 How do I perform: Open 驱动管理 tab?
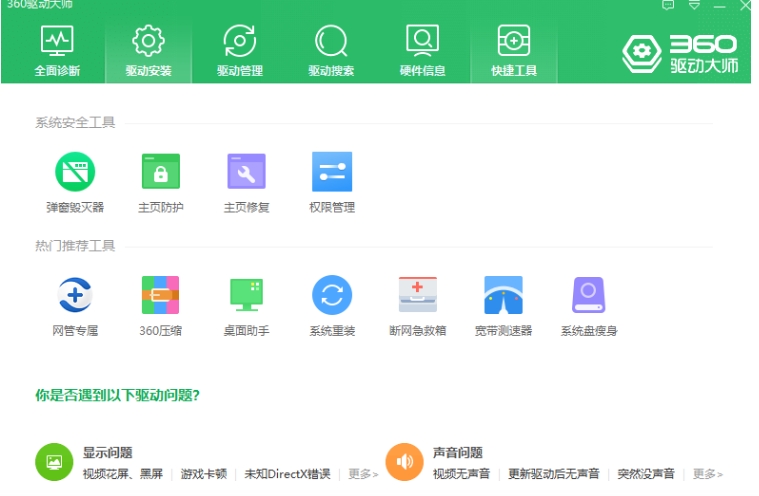click(240, 51)
